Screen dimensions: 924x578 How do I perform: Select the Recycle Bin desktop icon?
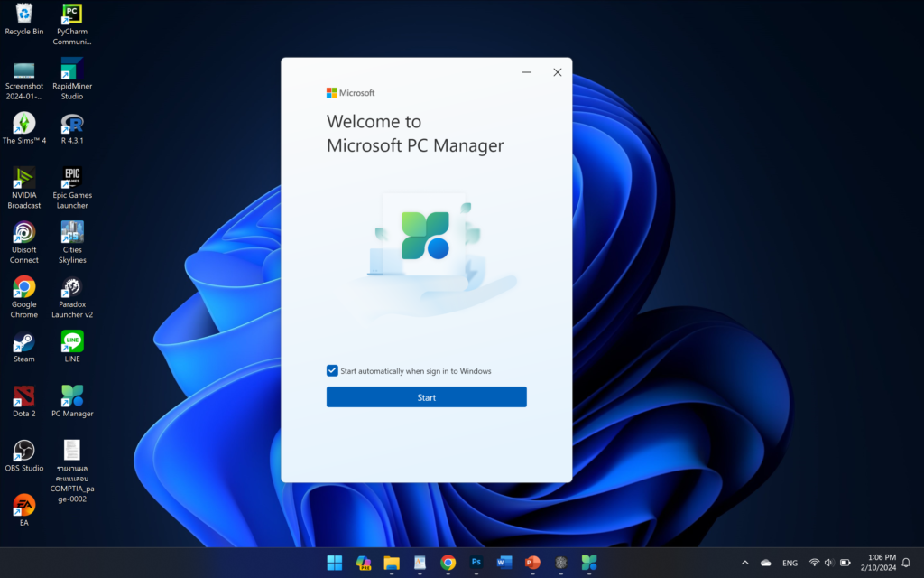click(x=24, y=20)
